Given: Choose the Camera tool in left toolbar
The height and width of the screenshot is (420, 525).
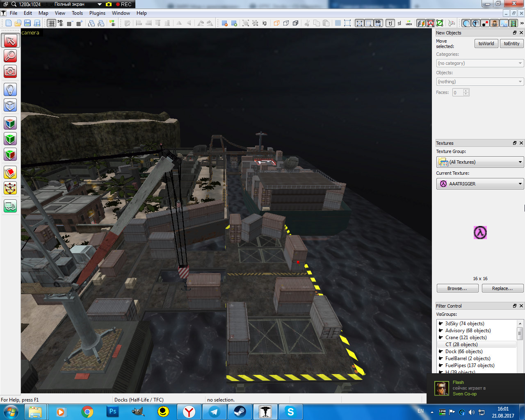Looking at the screenshot, I should pyautogui.click(x=10, y=71).
